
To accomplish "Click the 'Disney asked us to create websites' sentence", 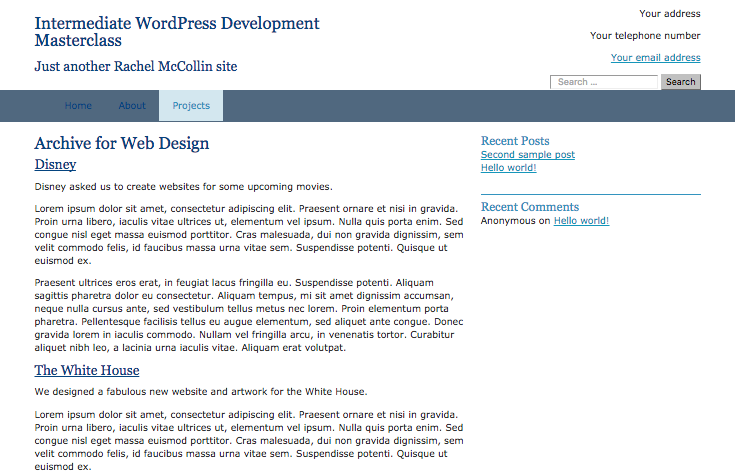I will [x=183, y=187].
